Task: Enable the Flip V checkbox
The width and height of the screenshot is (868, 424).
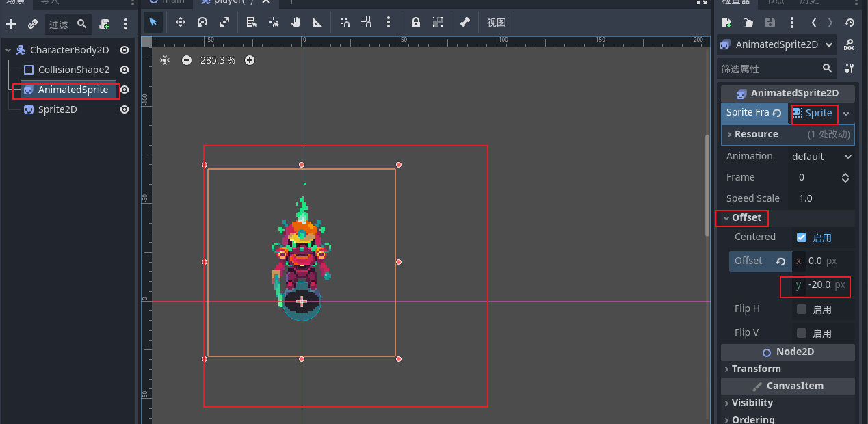Action: [x=802, y=333]
